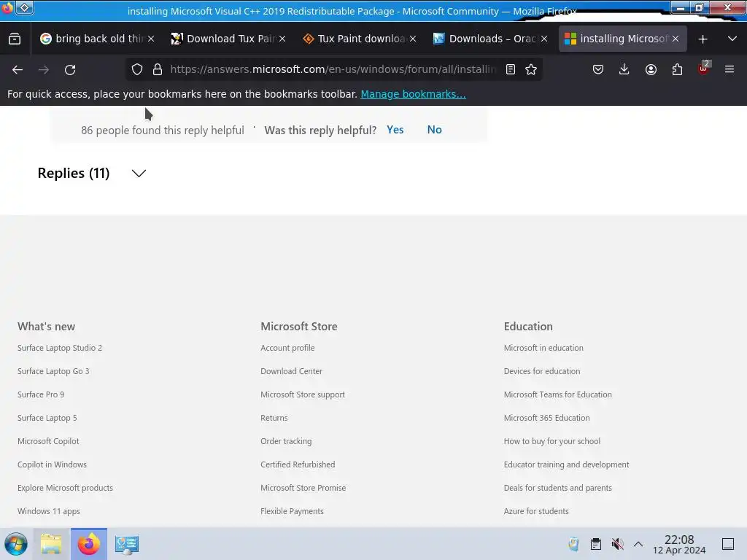
Task: Open Account profile link
Action: click(287, 348)
